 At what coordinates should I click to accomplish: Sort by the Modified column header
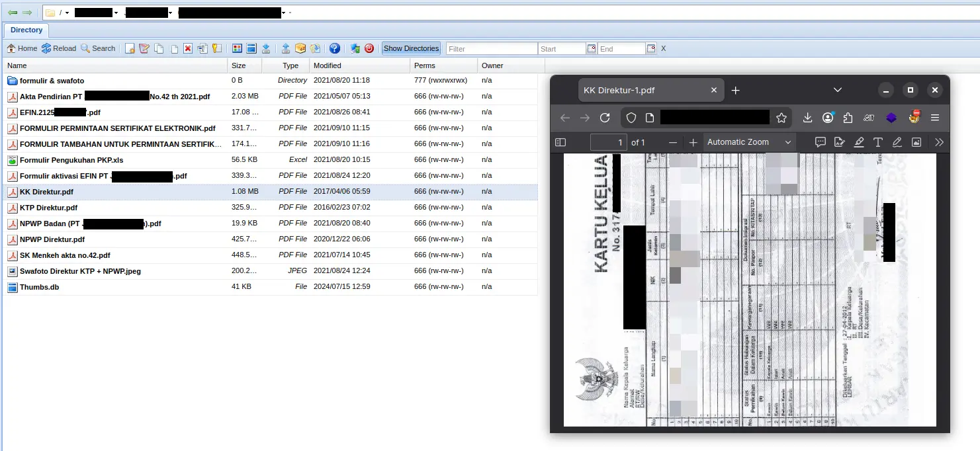359,65
